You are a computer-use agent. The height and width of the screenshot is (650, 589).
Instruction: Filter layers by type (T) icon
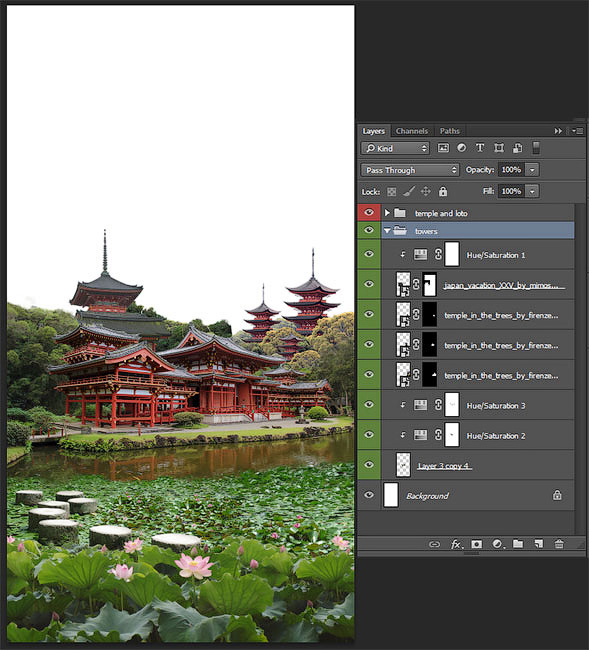pyautogui.click(x=480, y=148)
